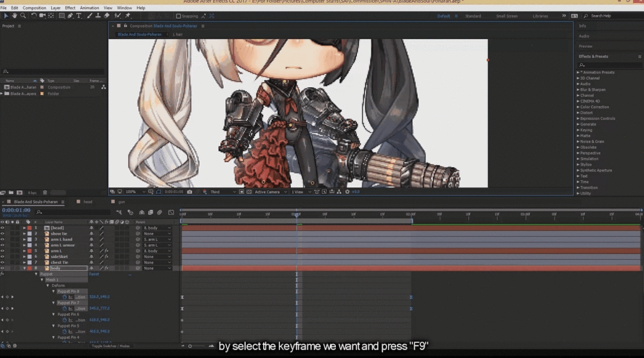Click the hide shy layers icon
The height and width of the screenshot is (358, 644).
coord(142,212)
